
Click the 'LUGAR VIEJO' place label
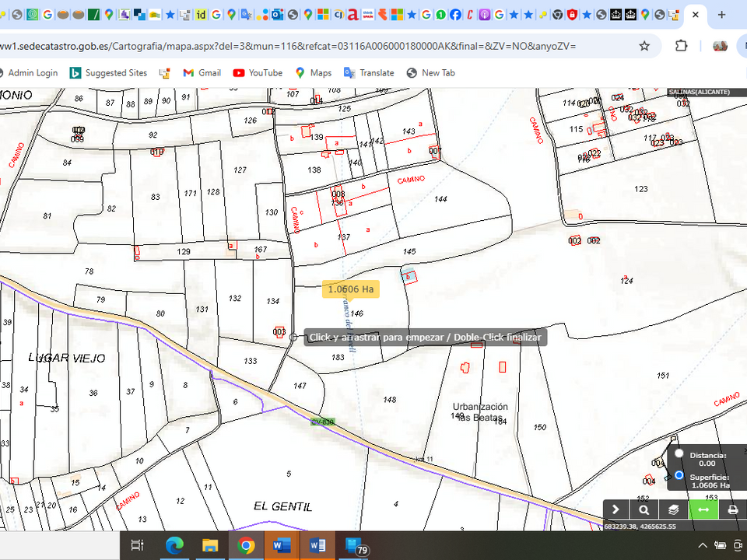67,358
